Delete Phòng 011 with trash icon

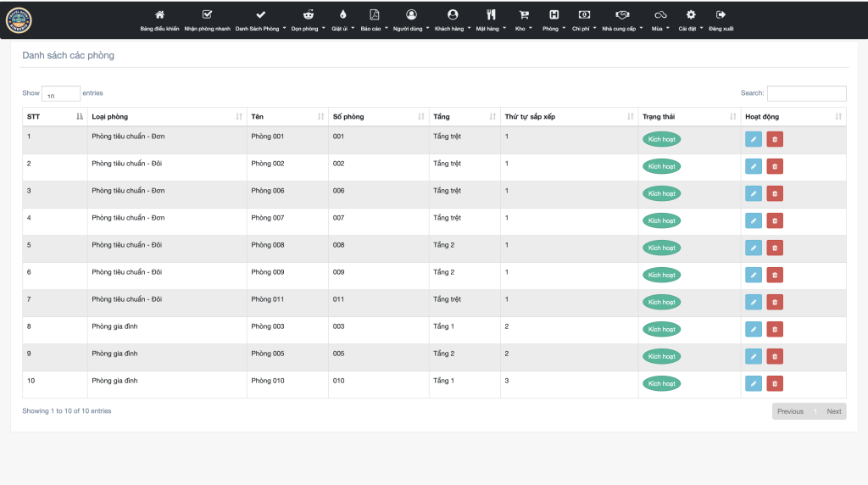tap(775, 303)
